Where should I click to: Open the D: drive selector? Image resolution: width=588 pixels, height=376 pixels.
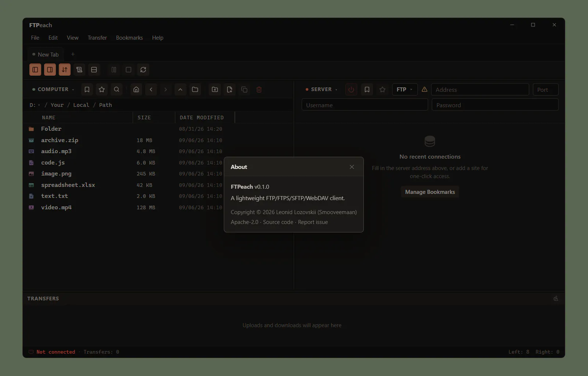35,105
